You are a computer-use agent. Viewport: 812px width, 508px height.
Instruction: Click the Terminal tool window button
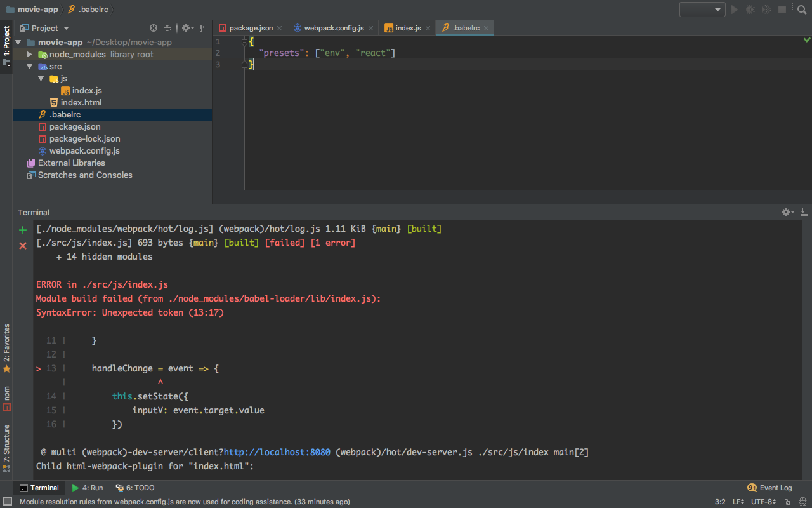pyautogui.click(x=39, y=488)
